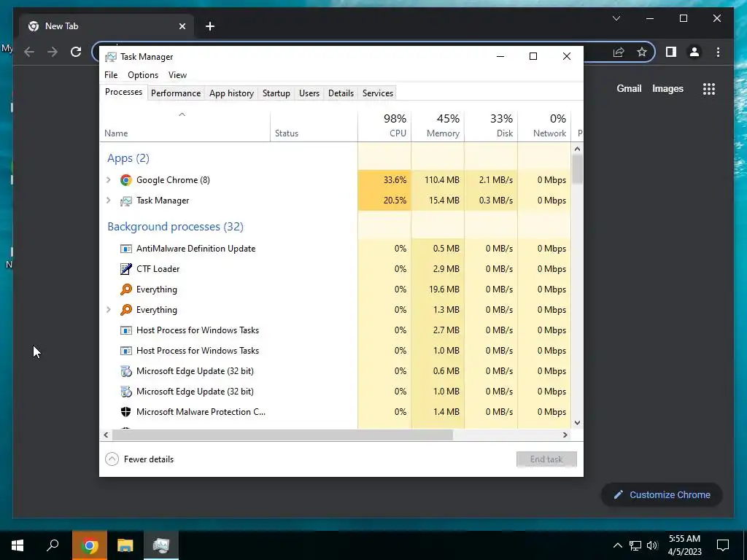Expand the Task Manager process group

pos(109,201)
